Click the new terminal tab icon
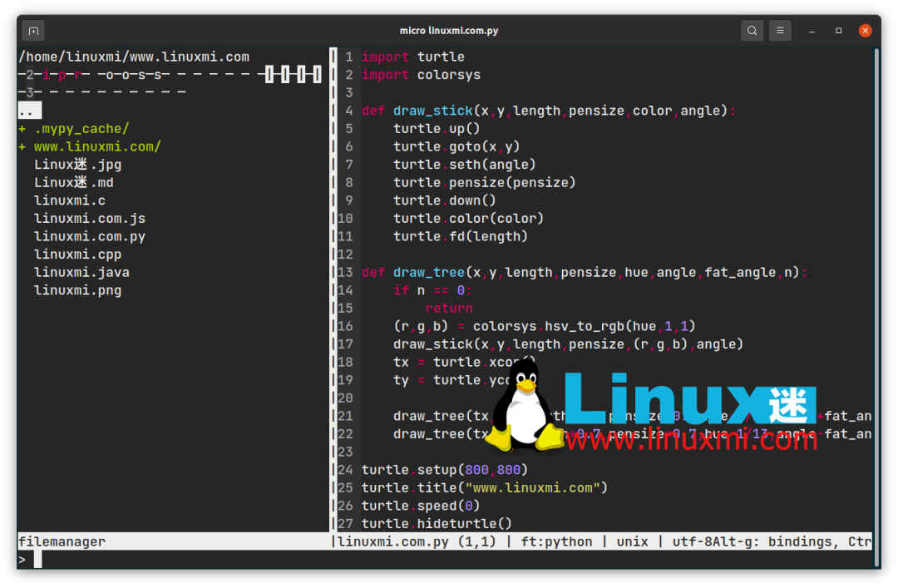The width and height of the screenshot is (898, 588). click(x=33, y=31)
